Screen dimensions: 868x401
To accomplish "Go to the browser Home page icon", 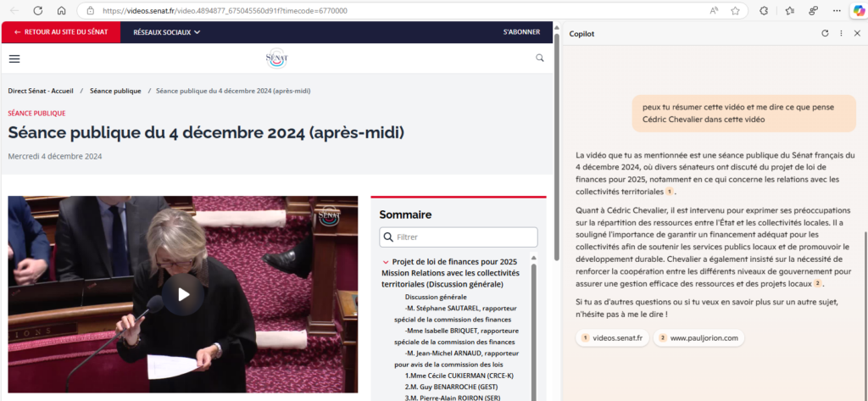I will pyautogui.click(x=62, y=10).
